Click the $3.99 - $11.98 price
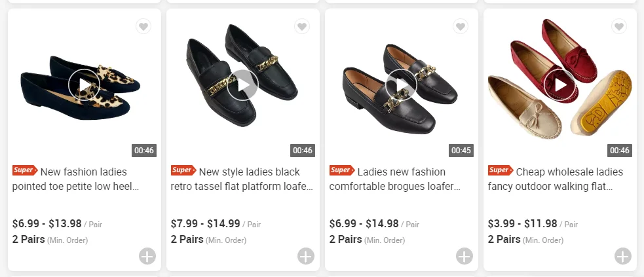This screenshot has height=277, width=644. point(522,224)
